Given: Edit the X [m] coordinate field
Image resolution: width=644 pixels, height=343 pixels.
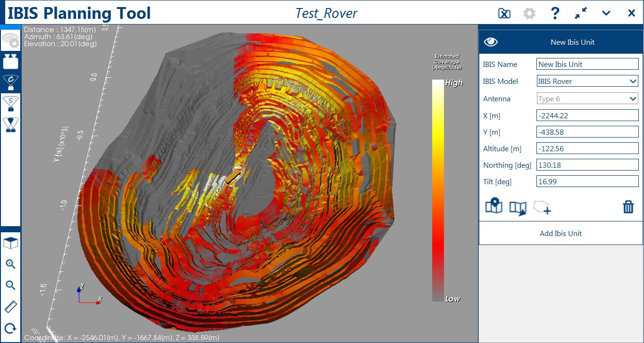Looking at the screenshot, I should (587, 115).
